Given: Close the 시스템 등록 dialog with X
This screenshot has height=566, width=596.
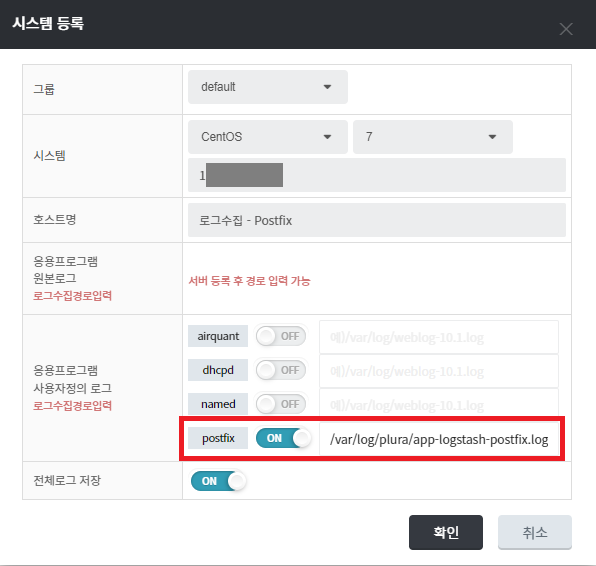Looking at the screenshot, I should 566,29.
